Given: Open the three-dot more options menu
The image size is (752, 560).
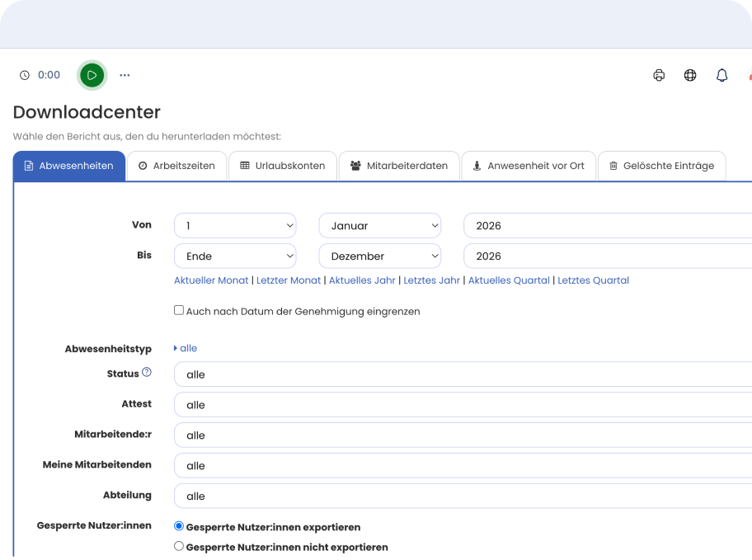Looking at the screenshot, I should pyautogui.click(x=125, y=75).
